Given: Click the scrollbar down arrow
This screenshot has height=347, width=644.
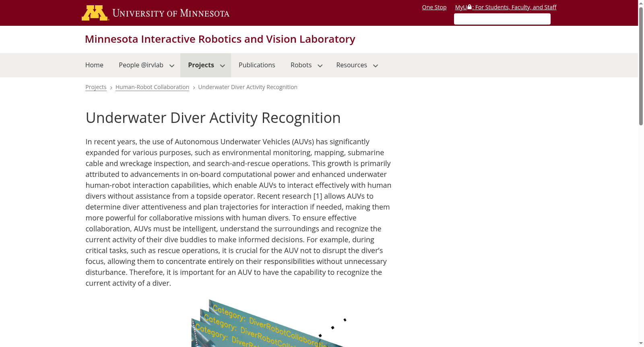Looking at the screenshot, I should click(x=641, y=343).
